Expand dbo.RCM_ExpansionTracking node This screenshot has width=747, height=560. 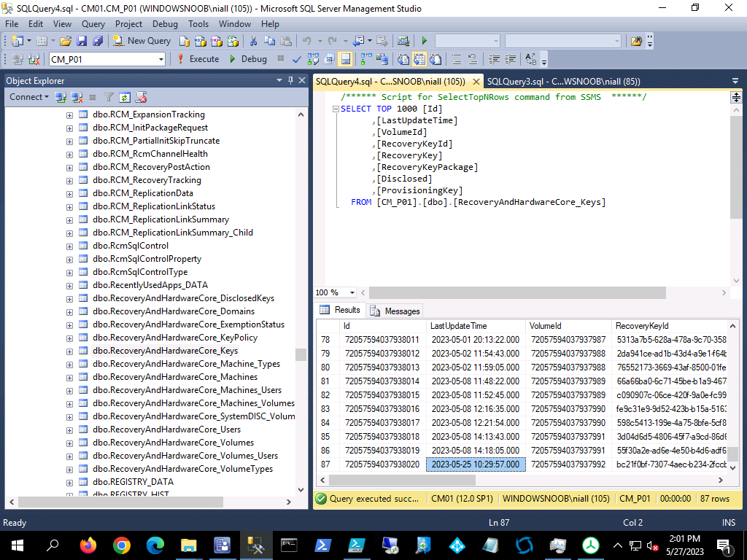tap(69, 114)
